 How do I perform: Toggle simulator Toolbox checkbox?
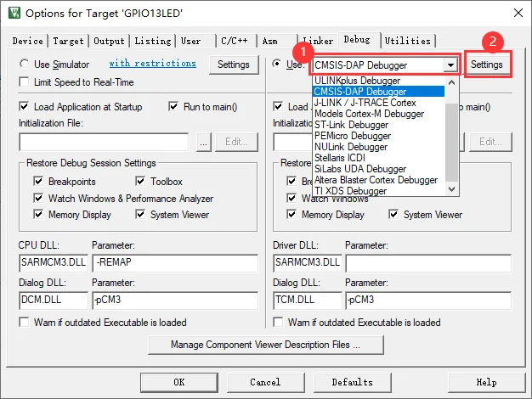140,181
